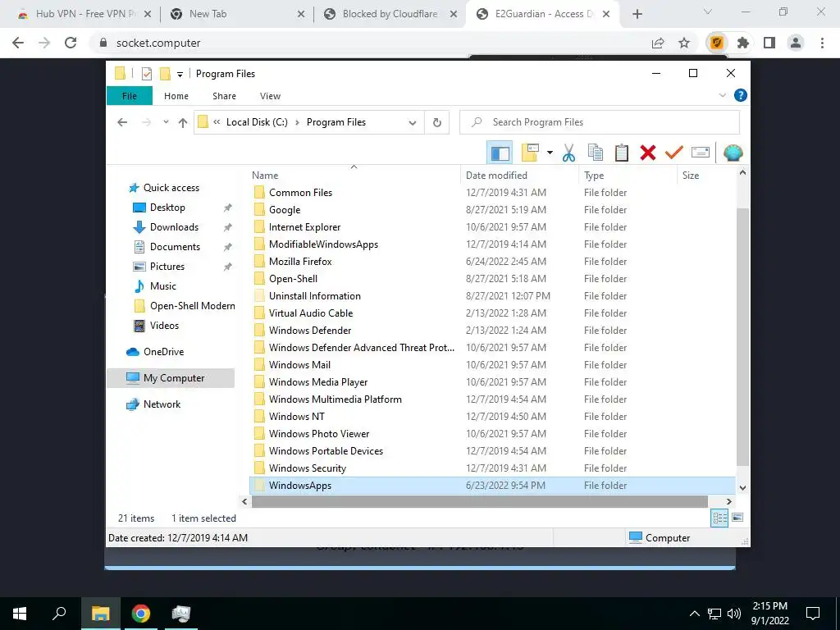This screenshot has width=840, height=630.
Task: Bookmark page with the star icon
Action: (684, 43)
